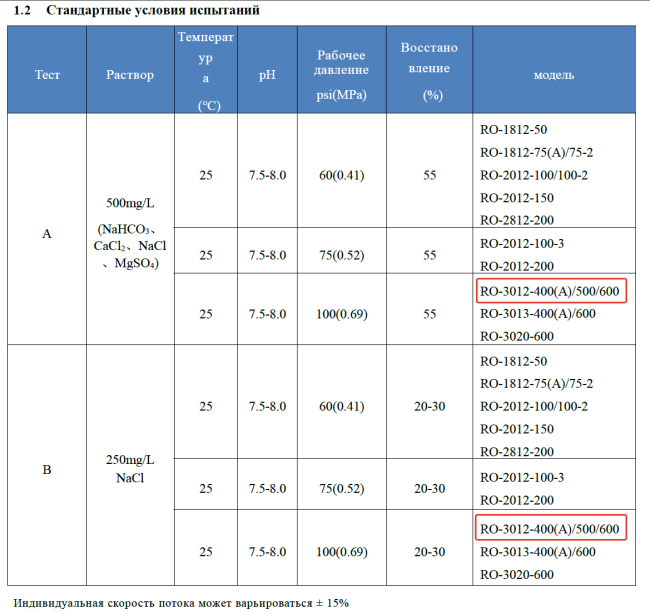Click the red-boxed RO-3012-400(A)/500/600 in test B
The height and width of the screenshot is (614, 650).
550,529
